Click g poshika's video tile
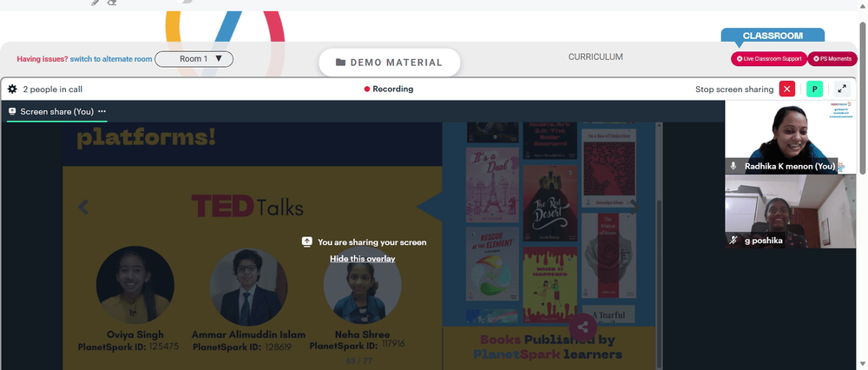Screen dimensions: 868x370 pyautogui.click(x=790, y=211)
